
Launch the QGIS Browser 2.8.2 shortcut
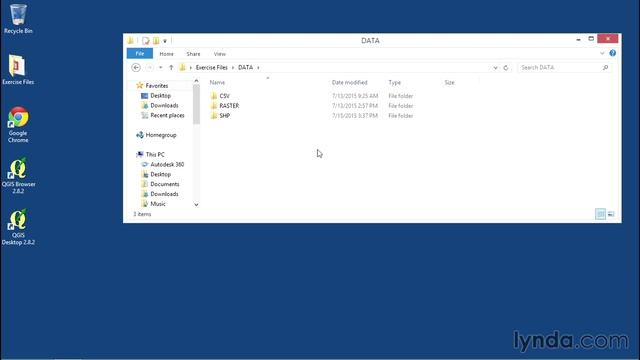tap(18, 176)
